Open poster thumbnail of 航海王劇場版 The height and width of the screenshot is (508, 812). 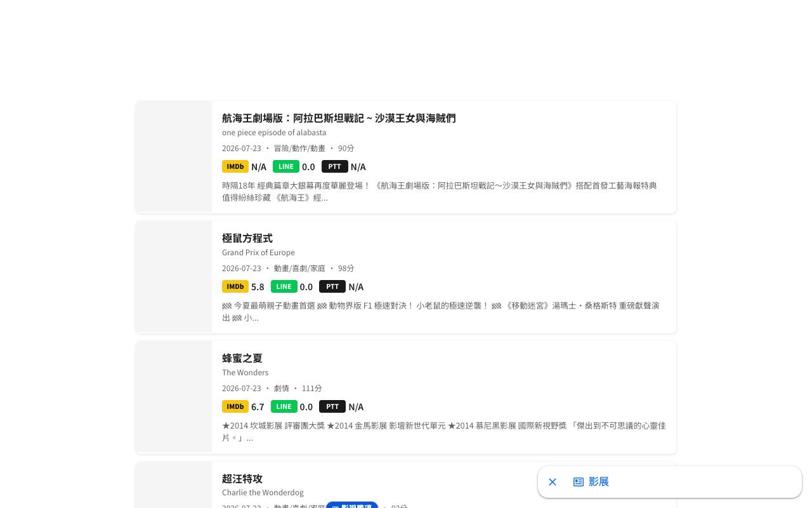174,156
